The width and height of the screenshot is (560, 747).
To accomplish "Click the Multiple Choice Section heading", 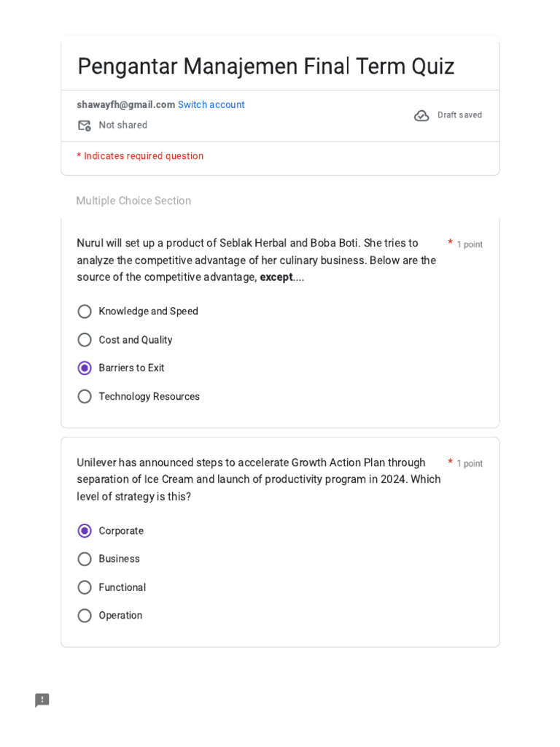I will tap(133, 201).
